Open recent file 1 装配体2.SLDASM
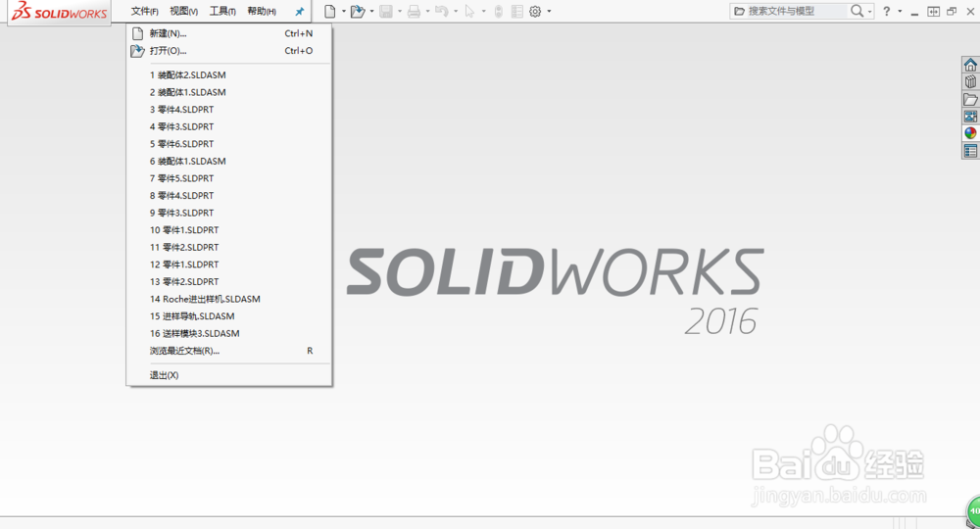Viewport: 980px width, 529px height. [228, 75]
